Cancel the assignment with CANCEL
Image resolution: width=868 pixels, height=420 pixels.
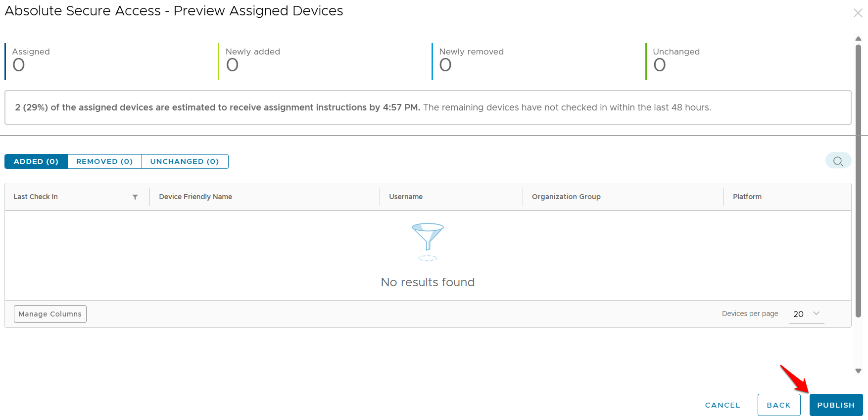pyautogui.click(x=723, y=405)
